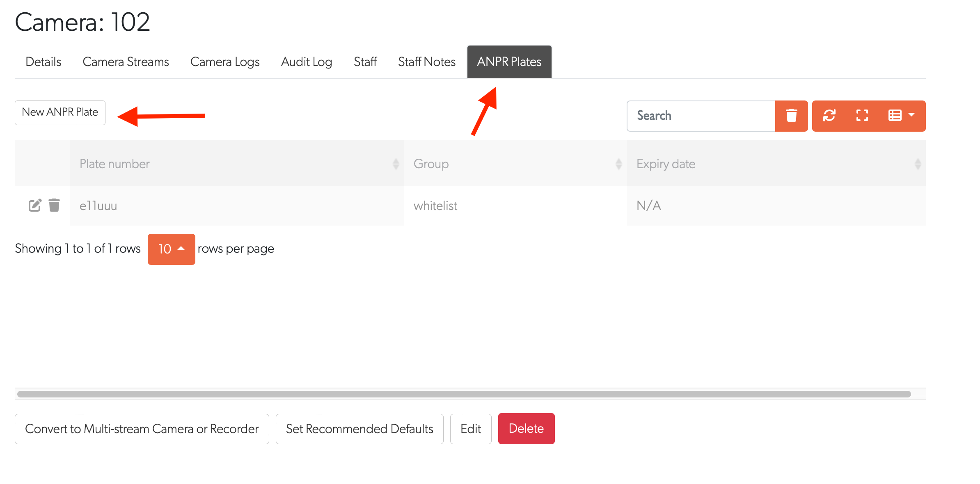Click New ANPR Plate button
Screen dimensions: 980x484
[60, 112]
